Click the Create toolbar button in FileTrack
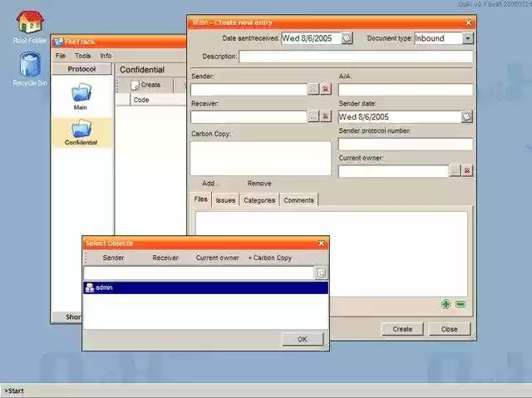532x398 pixels. pyautogui.click(x=146, y=85)
